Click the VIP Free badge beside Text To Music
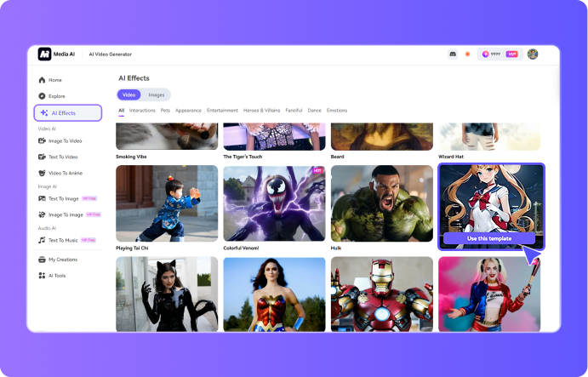 coord(88,240)
